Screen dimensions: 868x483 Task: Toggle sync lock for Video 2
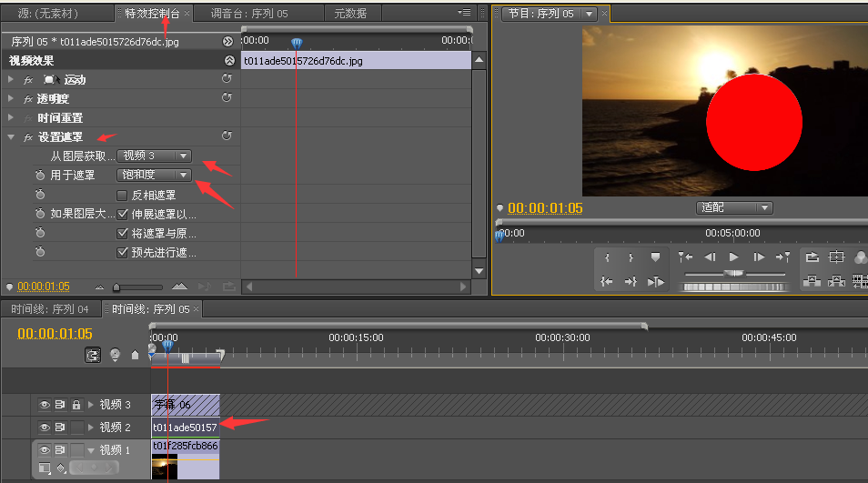click(x=60, y=428)
